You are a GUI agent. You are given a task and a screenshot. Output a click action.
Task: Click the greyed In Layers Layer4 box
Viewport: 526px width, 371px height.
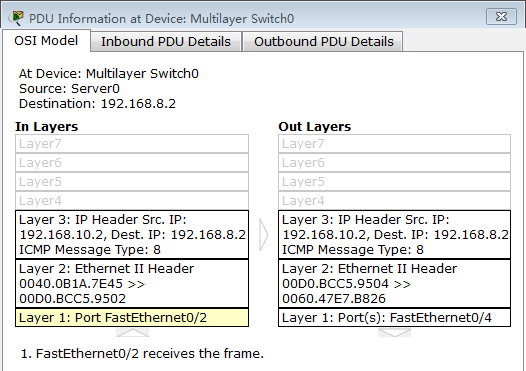click(x=132, y=201)
